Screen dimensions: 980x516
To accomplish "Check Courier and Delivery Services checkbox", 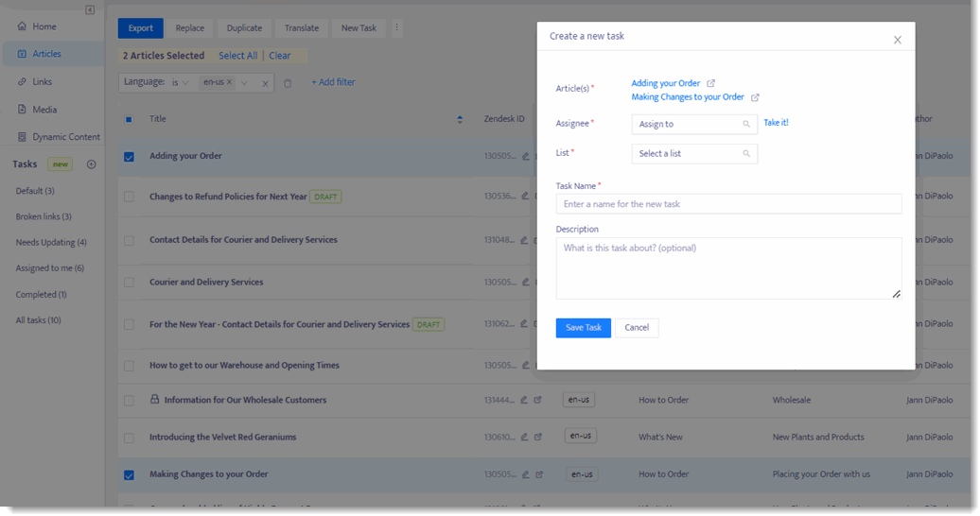I will (129, 283).
